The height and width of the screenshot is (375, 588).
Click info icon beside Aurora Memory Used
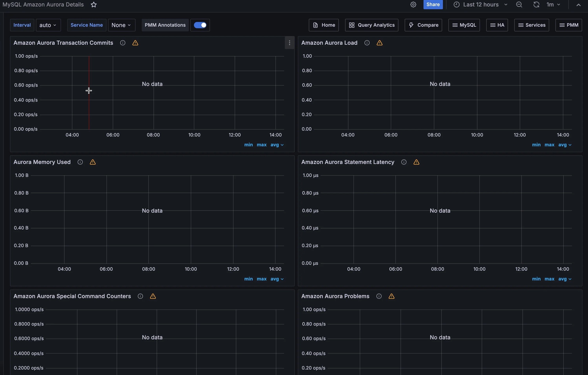tap(80, 162)
